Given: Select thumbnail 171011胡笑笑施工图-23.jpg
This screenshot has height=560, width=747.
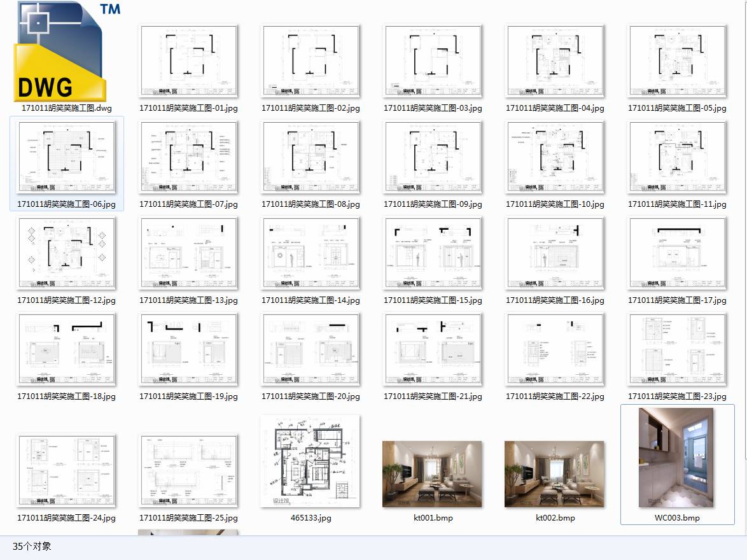Looking at the screenshot, I should click(x=677, y=349).
